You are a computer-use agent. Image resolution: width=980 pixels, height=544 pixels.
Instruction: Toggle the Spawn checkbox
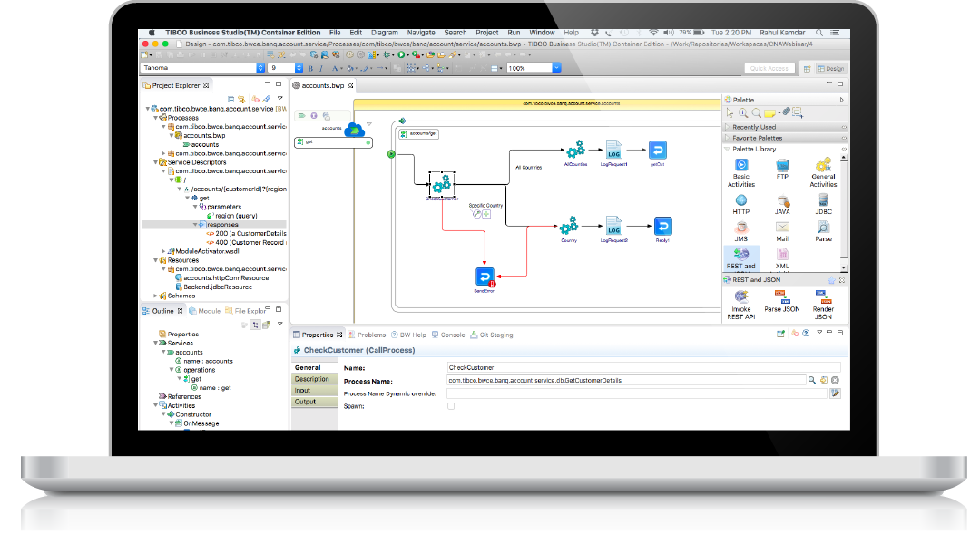(x=451, y=406)
